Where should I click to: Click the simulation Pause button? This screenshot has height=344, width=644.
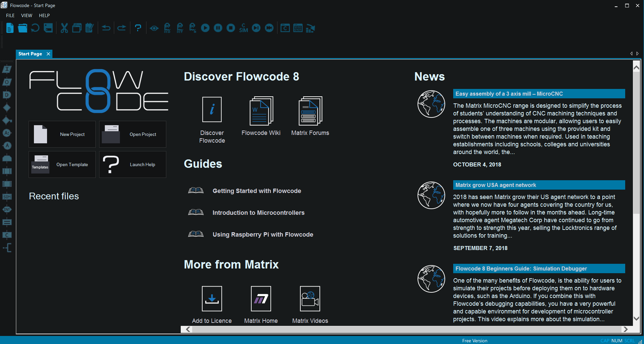218,28
